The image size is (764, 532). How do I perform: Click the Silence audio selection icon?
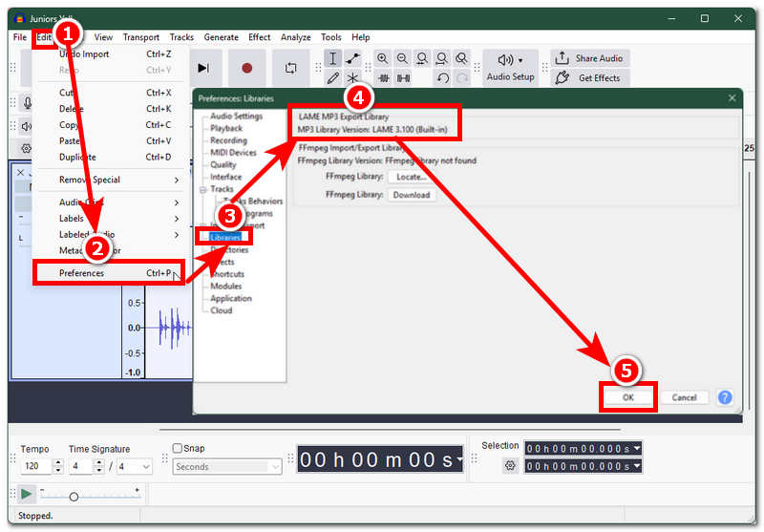(403, 78)
